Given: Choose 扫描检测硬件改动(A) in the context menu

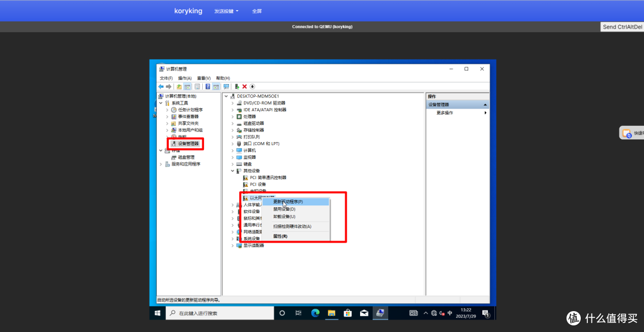Looking at the screenshot, I should pyautogui.click(x=296, y=226).
